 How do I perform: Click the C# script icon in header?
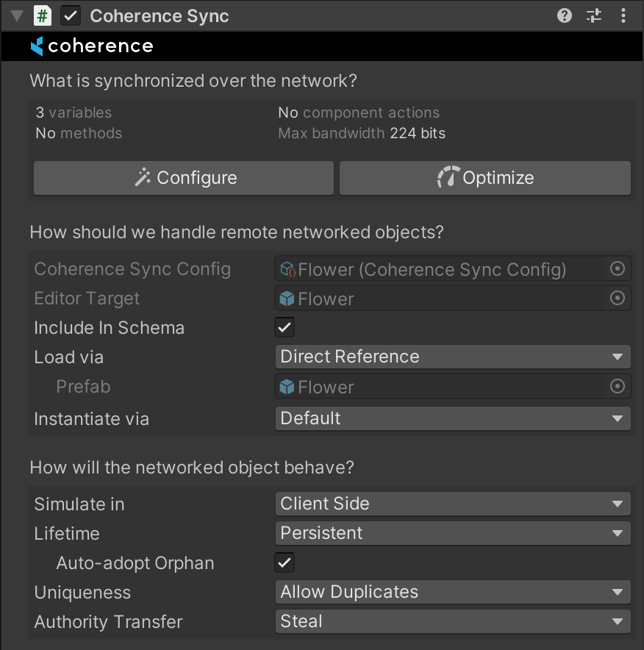(x=43, y=15)
